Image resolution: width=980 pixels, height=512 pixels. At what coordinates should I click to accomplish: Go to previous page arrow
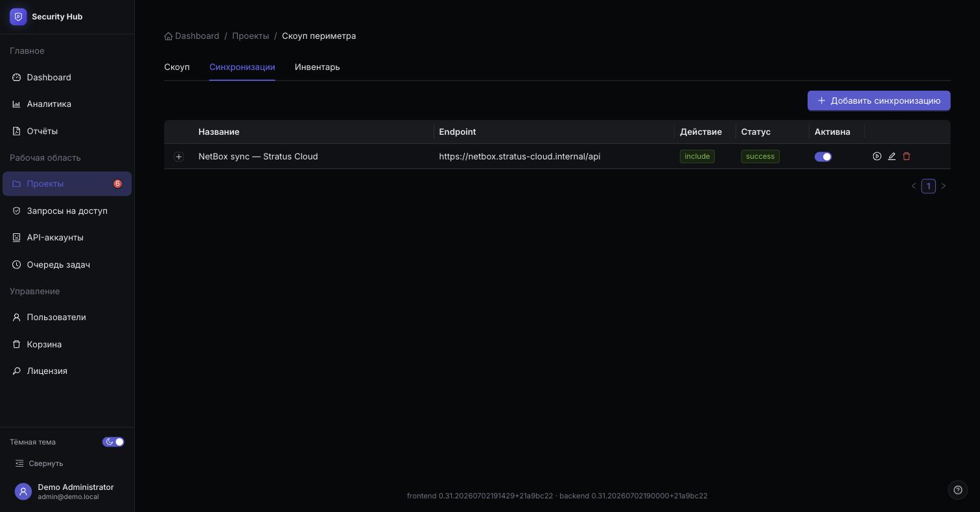point(914,186)
